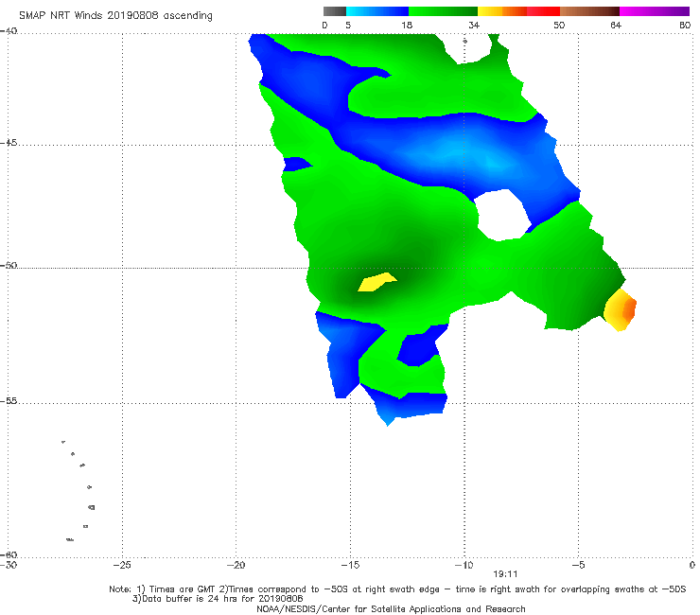Click the yellow wind patch near -50 latitude
This screenshot has width=700, height=615.
click(x=377, y=282)
